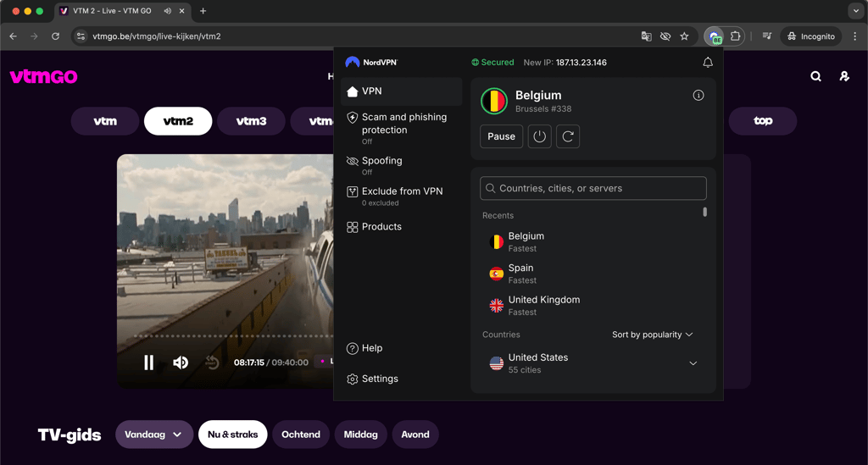Bookmark this page with the star
This screenshot has height=465, width=868.
point(684,36)
